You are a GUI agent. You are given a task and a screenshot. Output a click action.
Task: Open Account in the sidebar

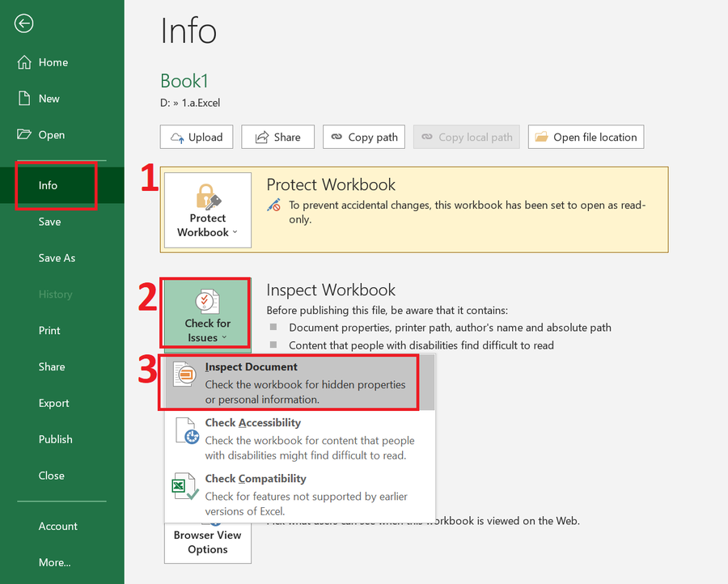coord(62,526)
